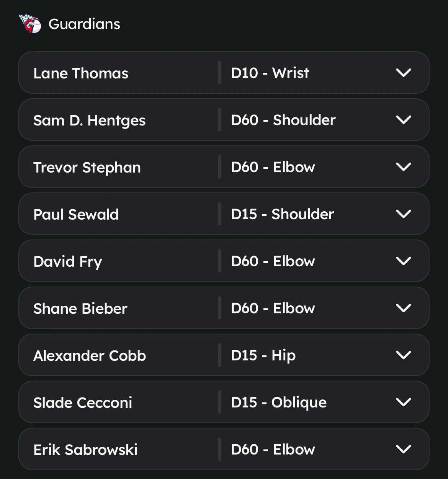Expand Lane Thomas injury details chevron
This screenshot has height=479, width=448.
[x=403, y=73]
